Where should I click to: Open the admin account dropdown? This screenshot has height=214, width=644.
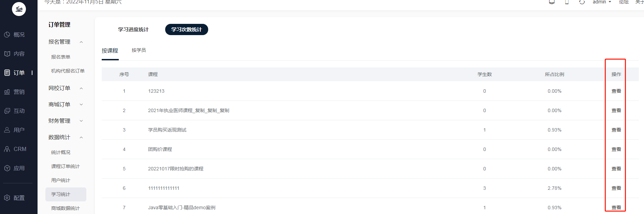[602, 2]
